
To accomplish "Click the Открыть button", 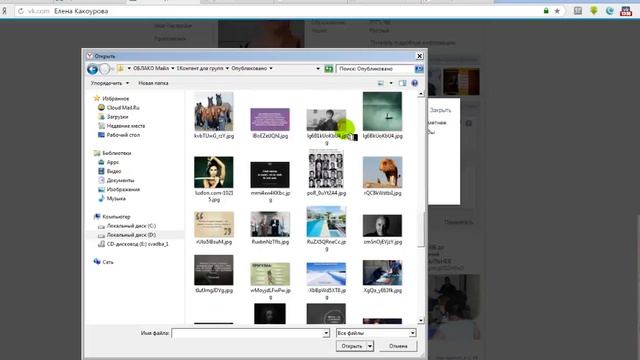I will (x=351, y=346).
